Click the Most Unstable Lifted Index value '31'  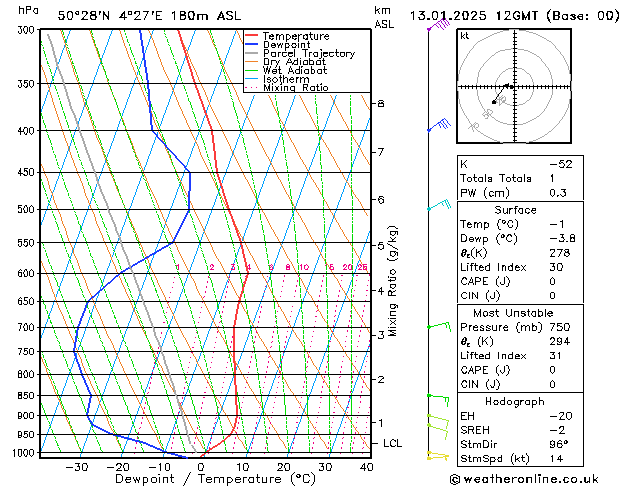(556, 356)
